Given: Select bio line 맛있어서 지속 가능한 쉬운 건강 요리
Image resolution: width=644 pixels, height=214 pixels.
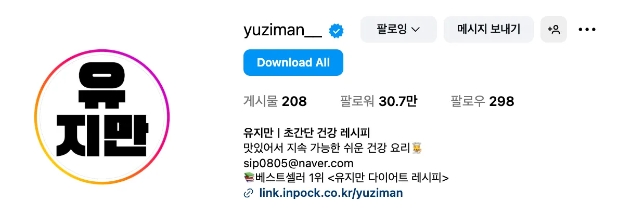Looking at the screenshot, I should pos(327,148).
